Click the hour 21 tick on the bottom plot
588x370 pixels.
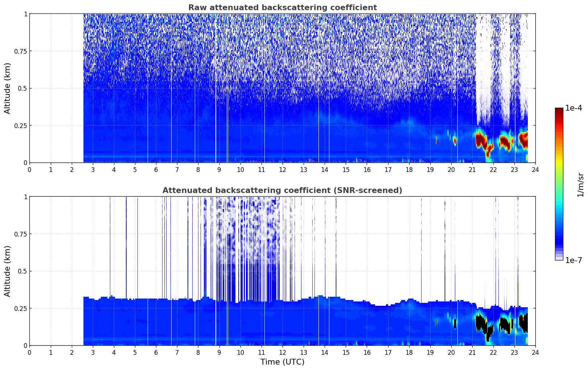point(472,352)
